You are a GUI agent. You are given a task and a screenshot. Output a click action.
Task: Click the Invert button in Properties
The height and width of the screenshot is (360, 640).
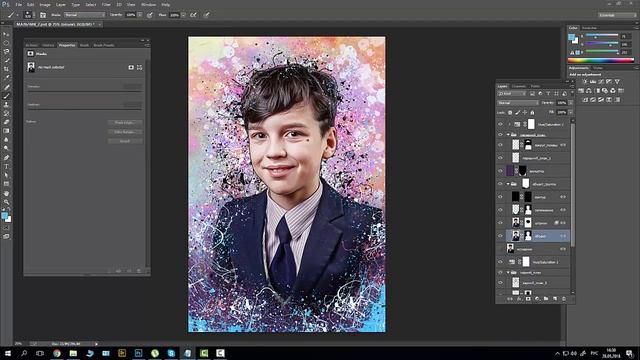[125, 141]
